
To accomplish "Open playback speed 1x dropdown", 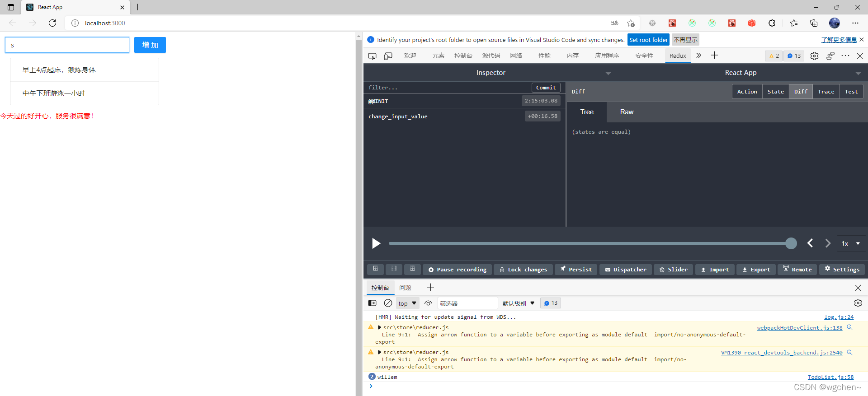I will [x=850, y=243].
